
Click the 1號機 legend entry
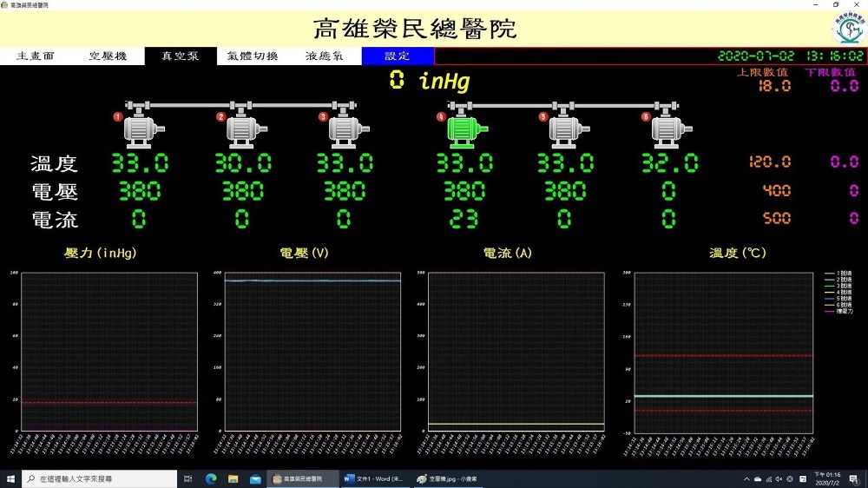(x=838, y=274)
